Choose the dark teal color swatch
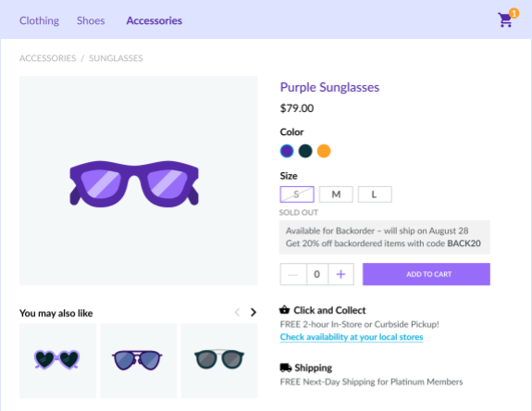Viewport: 532px width, 411px height. (305, 151)
